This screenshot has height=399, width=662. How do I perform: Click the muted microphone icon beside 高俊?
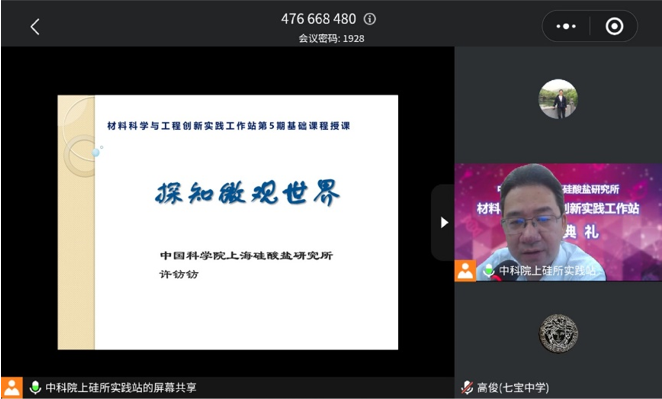coord(467,387)
